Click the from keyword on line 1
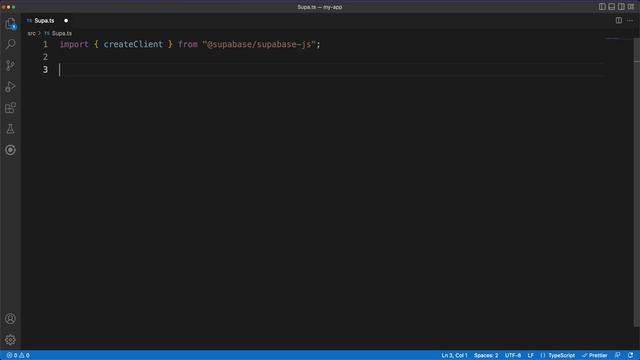Viewport: 640px width, 360px height. pyautogui.click(x=188, y=44)
